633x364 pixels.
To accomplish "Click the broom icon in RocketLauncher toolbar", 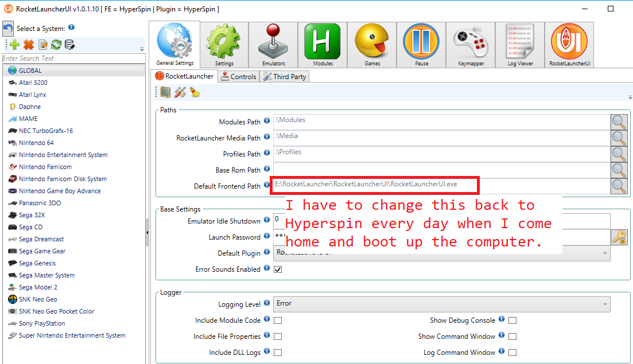I will coord(195,92).
